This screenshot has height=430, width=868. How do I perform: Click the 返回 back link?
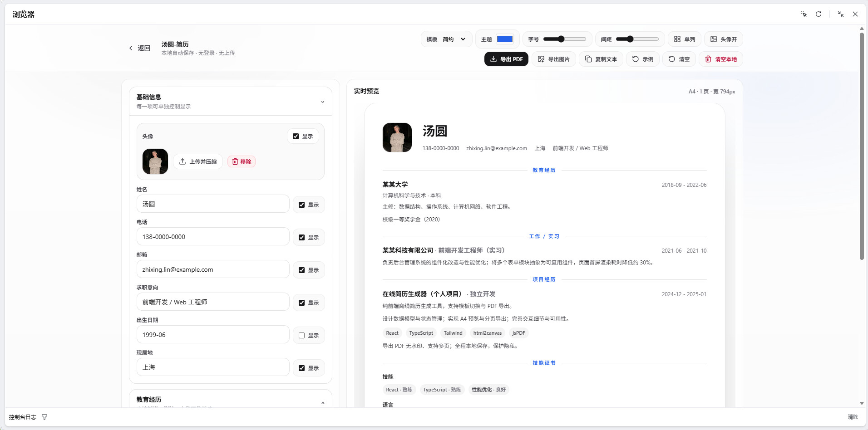[x=140, y=48]
